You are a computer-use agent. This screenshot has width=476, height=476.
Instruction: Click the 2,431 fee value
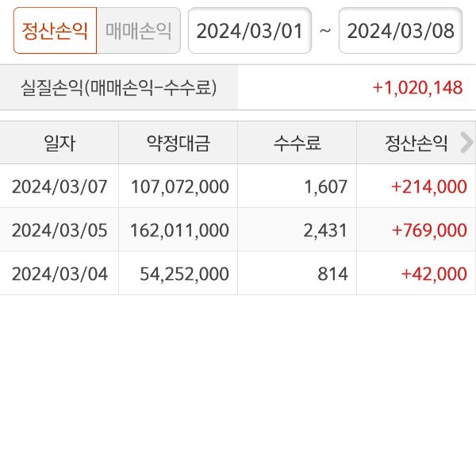[327, 230]
